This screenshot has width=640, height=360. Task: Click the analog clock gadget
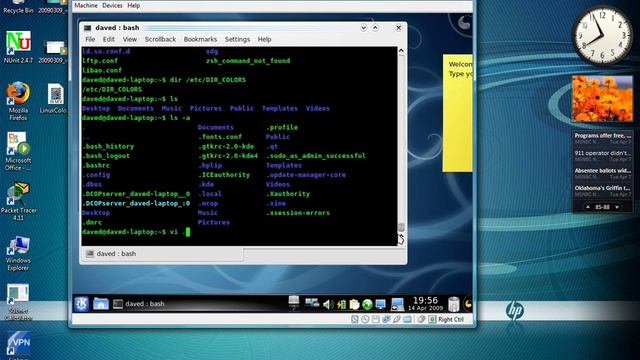[x=602, y=35]
